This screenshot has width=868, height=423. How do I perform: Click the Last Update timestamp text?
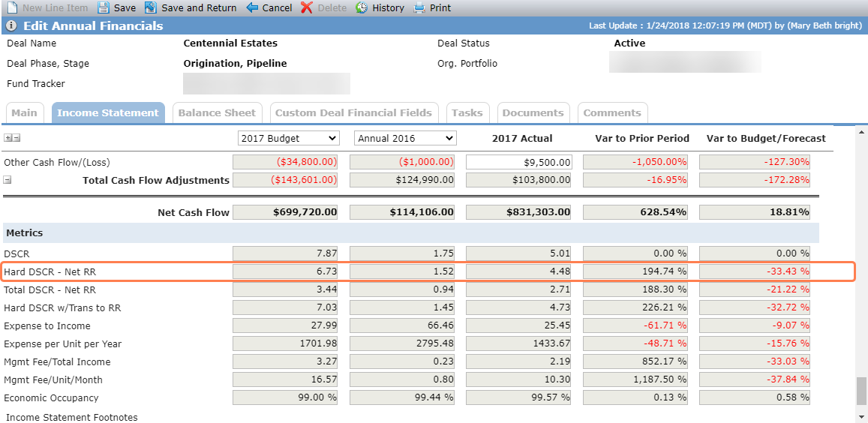[725, 26]
